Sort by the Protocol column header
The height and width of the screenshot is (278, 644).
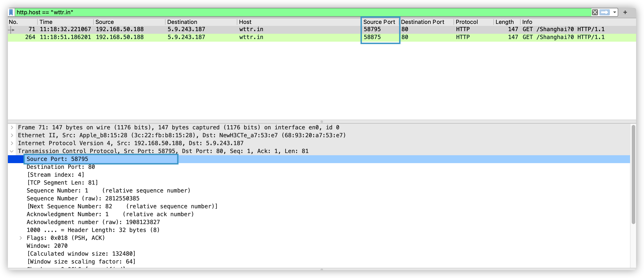click(x=473, y=22)
